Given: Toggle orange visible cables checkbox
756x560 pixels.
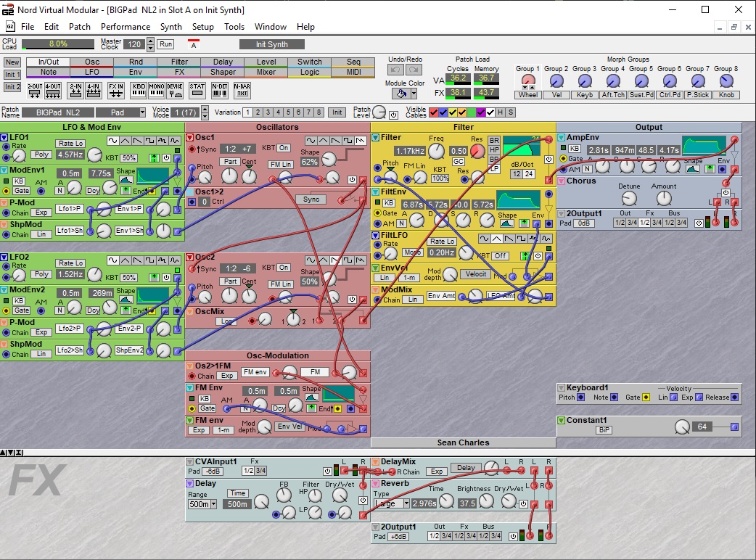Looking at the screenshot, I should 462,112.
